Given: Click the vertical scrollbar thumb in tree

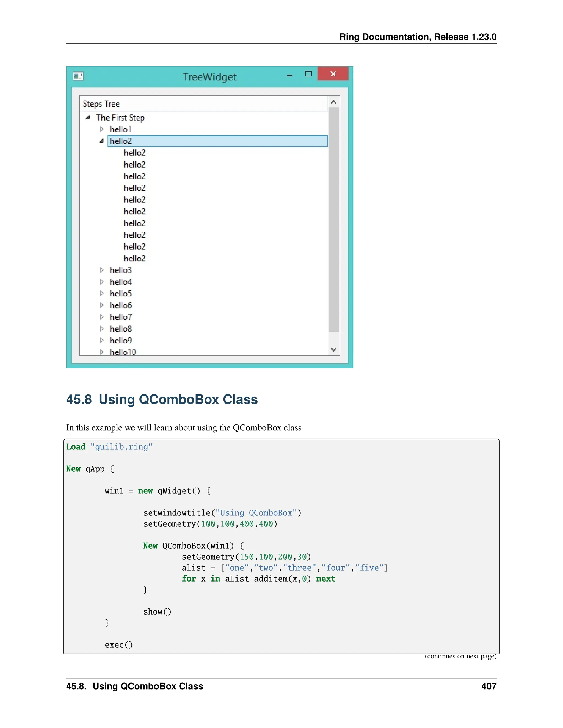Looking at the screenshot, I should point(333,220).
